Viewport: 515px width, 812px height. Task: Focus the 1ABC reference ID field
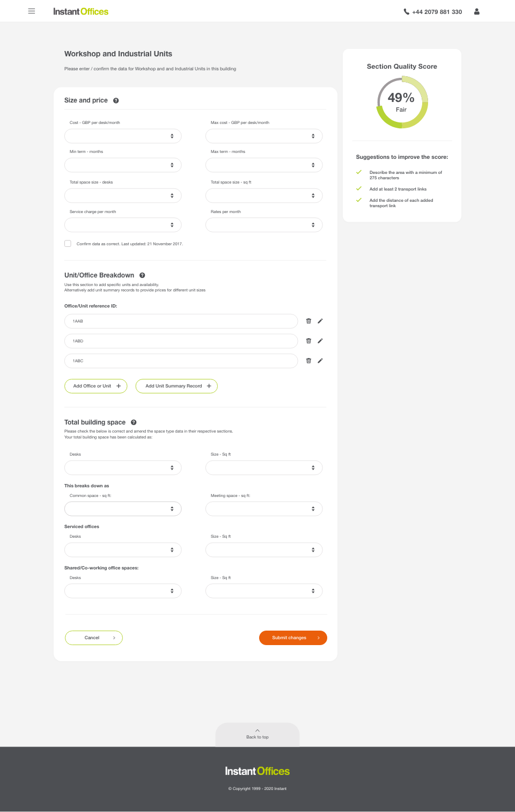[181, 361]
